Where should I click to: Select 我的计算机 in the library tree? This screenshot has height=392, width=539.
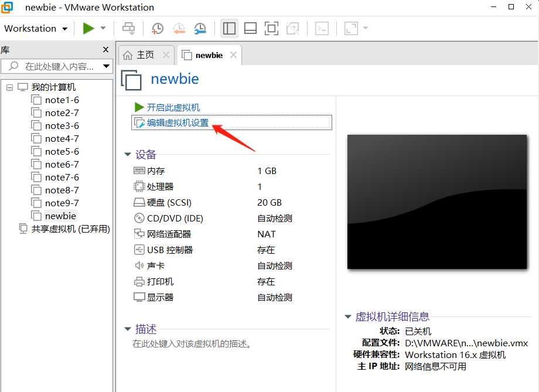coord(54,87)
